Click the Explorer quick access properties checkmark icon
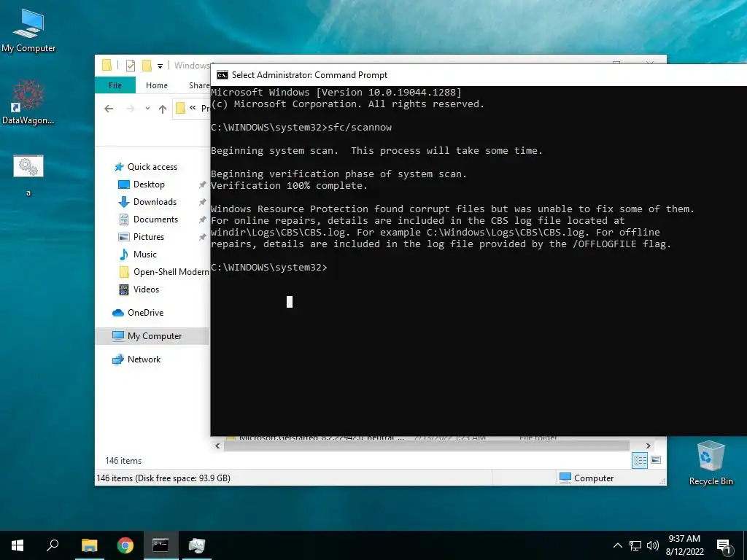The width and height of the screenshot is (747, 560). [131, 65]
